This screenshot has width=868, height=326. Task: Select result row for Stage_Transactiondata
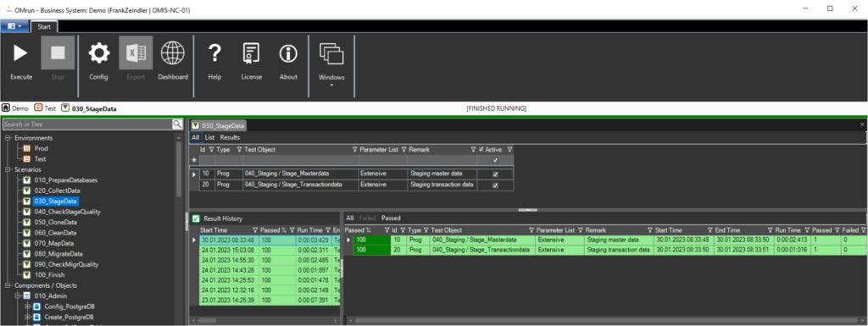tap(609, 251)
